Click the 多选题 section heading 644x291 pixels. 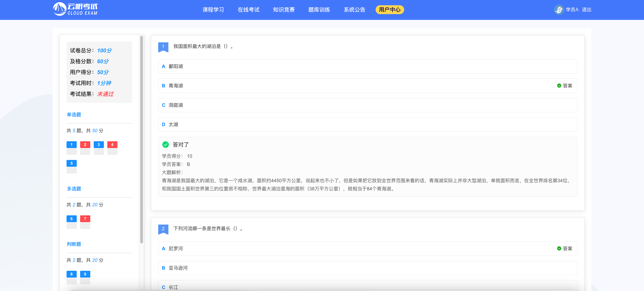pyautogui.click(x=74, y=189)
